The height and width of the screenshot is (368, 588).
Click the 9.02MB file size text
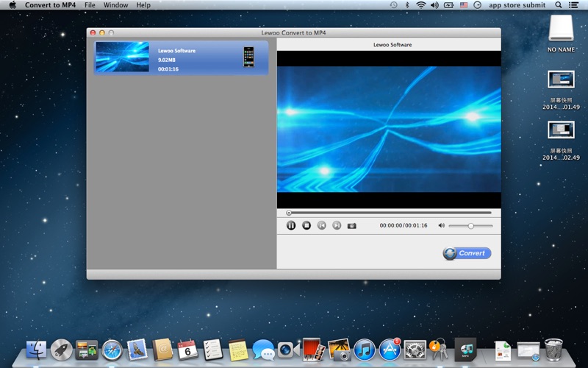tap(167, 60)
